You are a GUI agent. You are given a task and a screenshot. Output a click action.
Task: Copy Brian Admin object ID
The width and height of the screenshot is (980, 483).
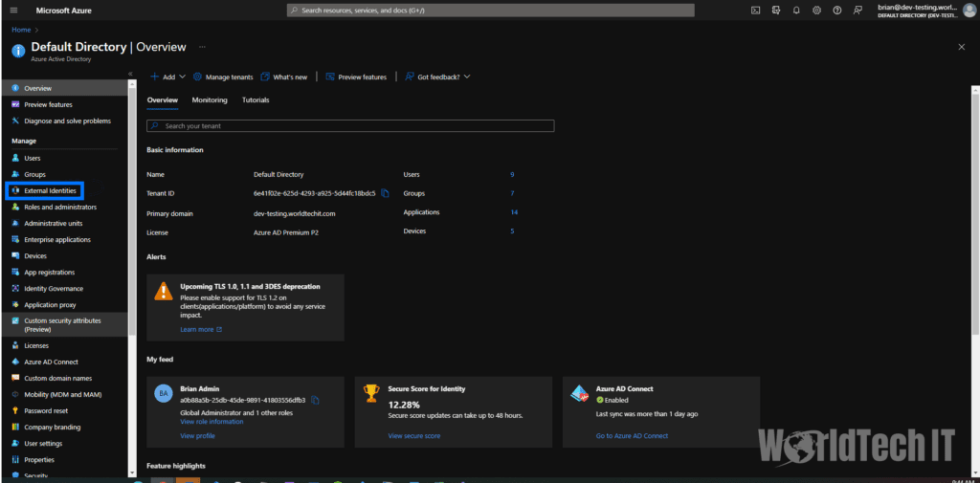315,400
